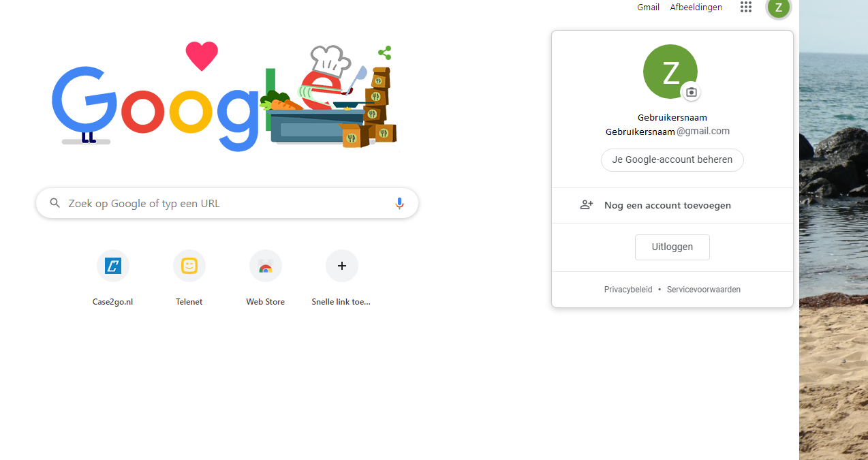Open Gmail link in top bar
Screen dimensions: 868x460
(x=648, y=7)
